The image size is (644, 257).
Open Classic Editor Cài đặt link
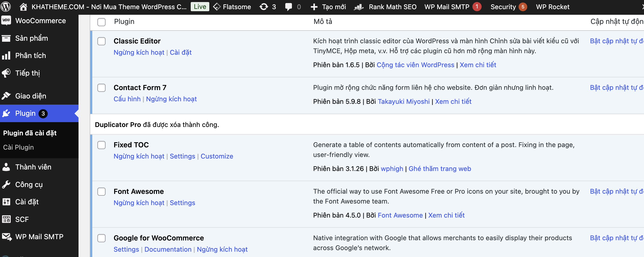[181, 52]
